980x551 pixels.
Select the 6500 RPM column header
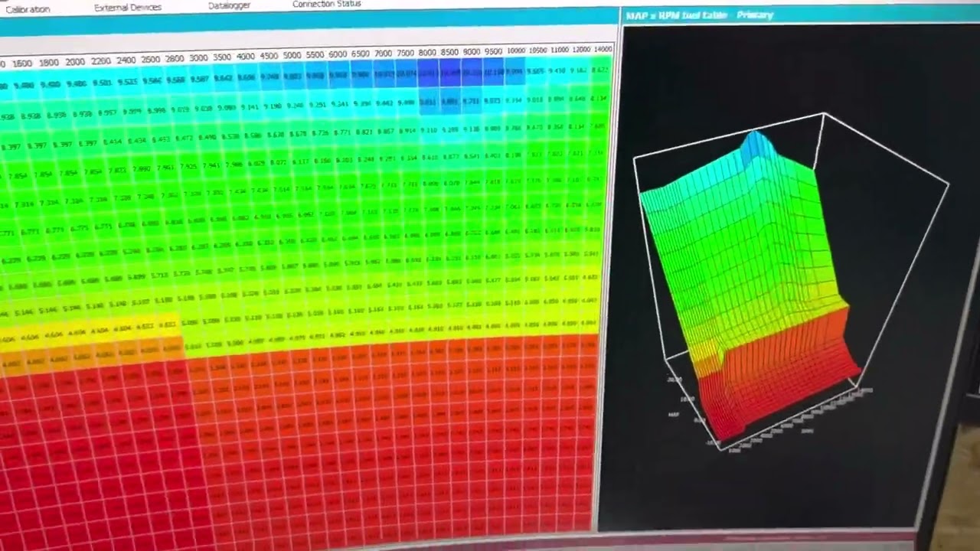(x=361, y=54)
